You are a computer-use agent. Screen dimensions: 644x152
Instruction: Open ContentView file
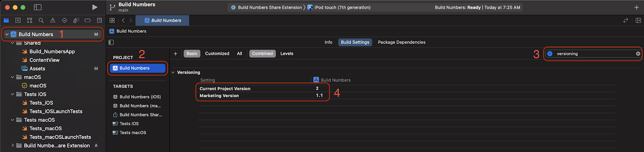point(44,60)
